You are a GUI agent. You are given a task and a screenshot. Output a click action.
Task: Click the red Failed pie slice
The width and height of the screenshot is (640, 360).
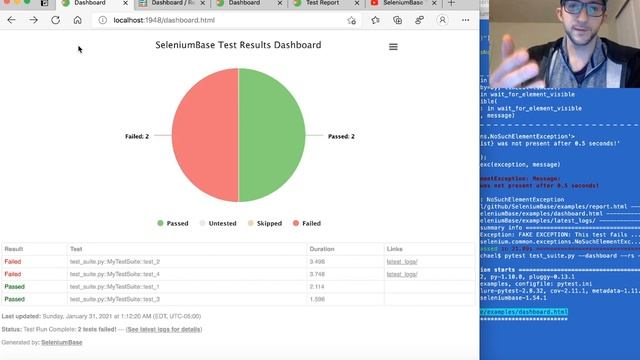point(204,135)
